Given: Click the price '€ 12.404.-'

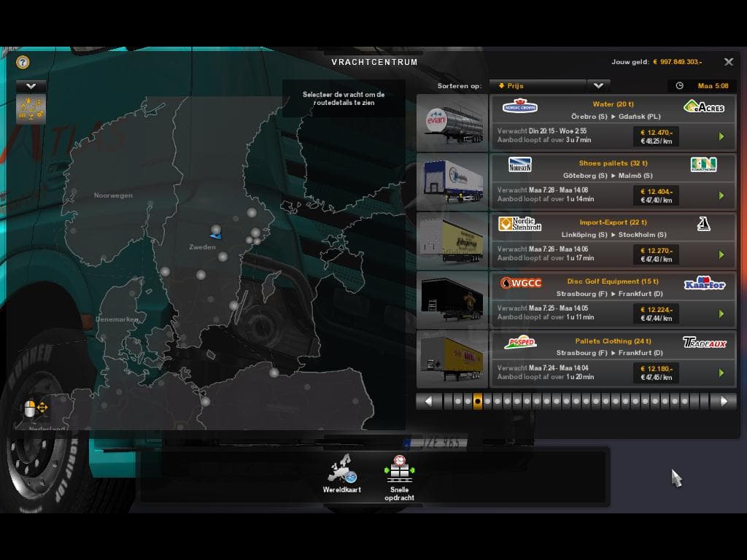Looking at the screenshot, I should pyautogui.click(x=657, y=192).
